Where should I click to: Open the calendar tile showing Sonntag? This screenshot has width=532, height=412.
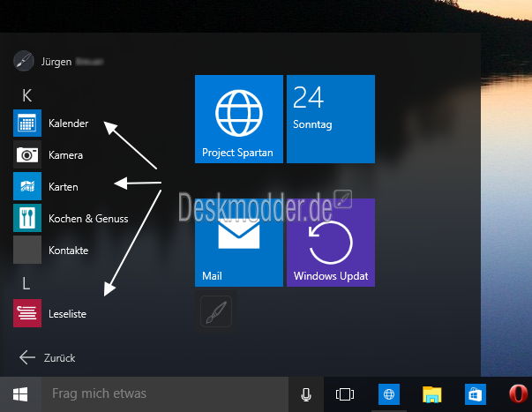[331, 119]
